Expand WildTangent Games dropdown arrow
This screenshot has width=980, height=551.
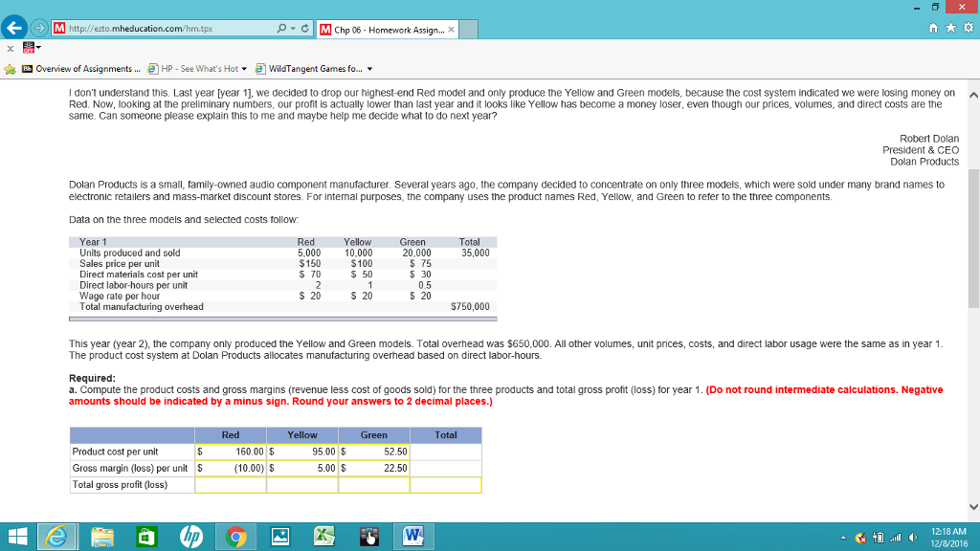coord(369,69)
